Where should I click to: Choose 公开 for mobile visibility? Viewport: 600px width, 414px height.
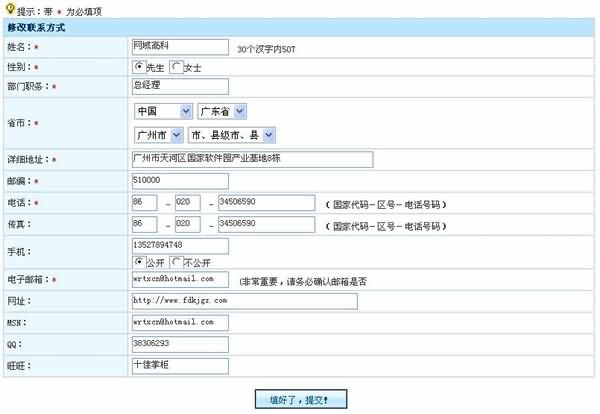139,261
